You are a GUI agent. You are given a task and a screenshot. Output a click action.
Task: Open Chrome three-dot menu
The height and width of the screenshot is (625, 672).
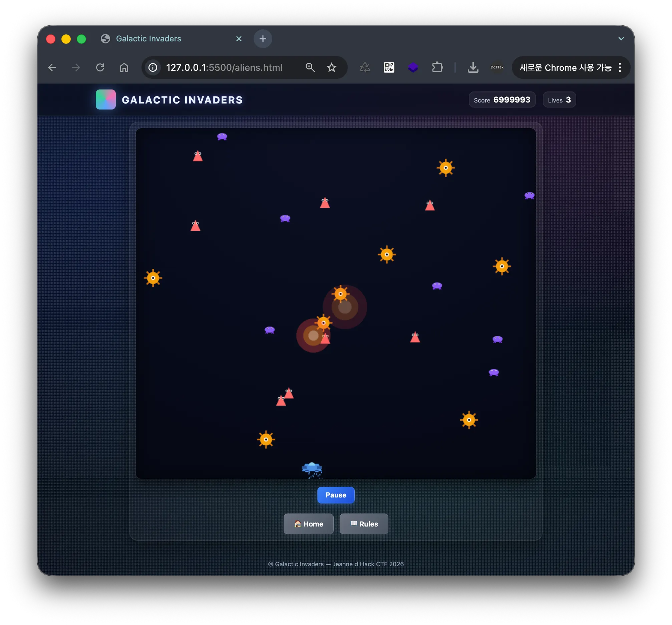[x=620, y=68]
